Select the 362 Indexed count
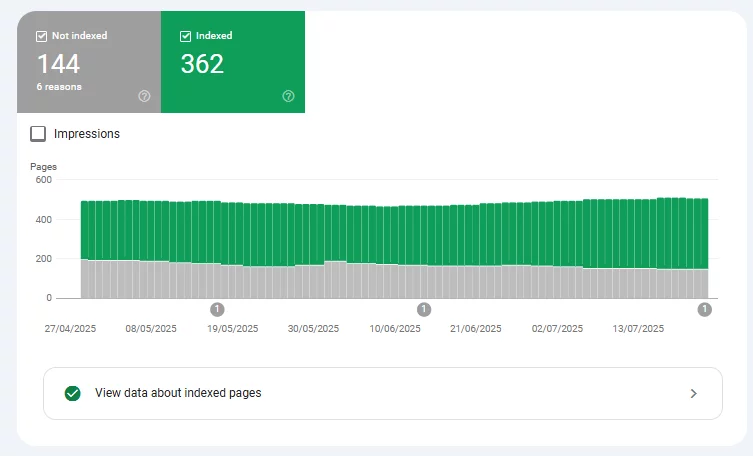The height and width of the screenshot is (456, 753). [x=202, y=64]
